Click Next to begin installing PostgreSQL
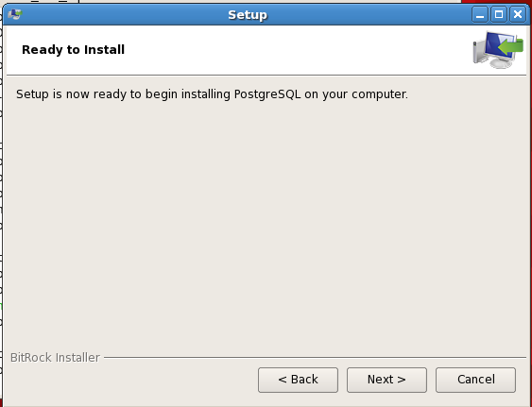 (x=386, y=380)
